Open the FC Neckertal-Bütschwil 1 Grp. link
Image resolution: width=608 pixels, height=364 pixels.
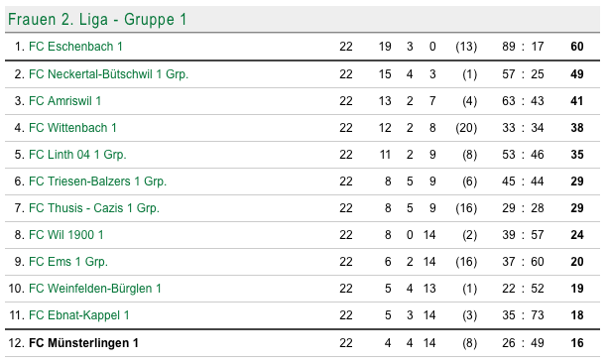108,74
